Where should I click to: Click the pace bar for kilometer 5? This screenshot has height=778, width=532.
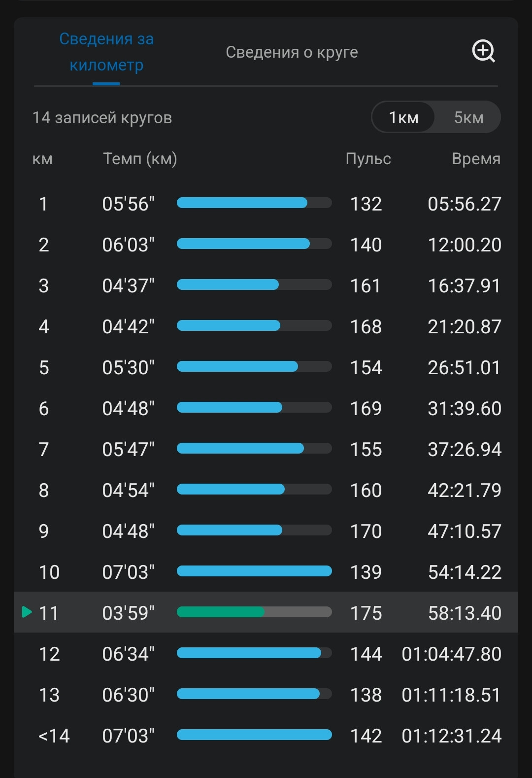[x=254, y=367]
